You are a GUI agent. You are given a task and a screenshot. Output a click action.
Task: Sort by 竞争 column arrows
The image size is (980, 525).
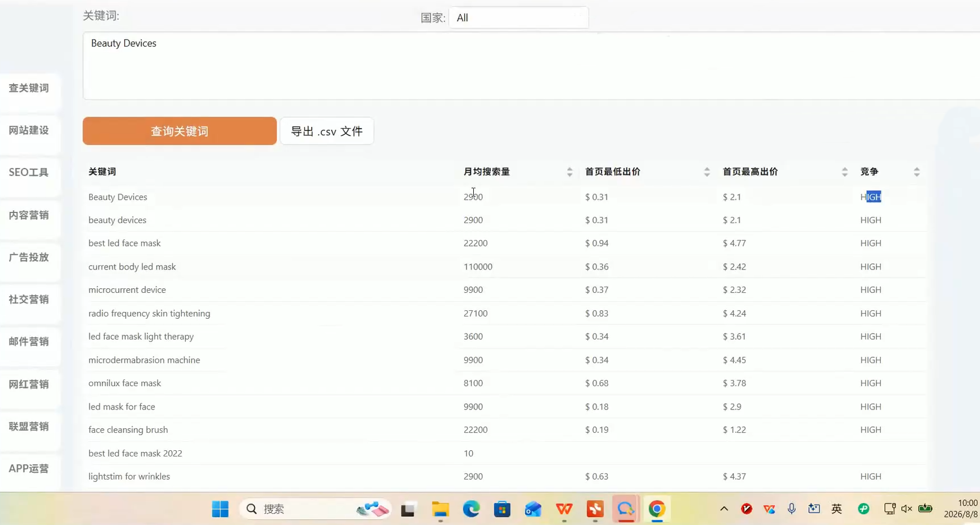(917, 172)
